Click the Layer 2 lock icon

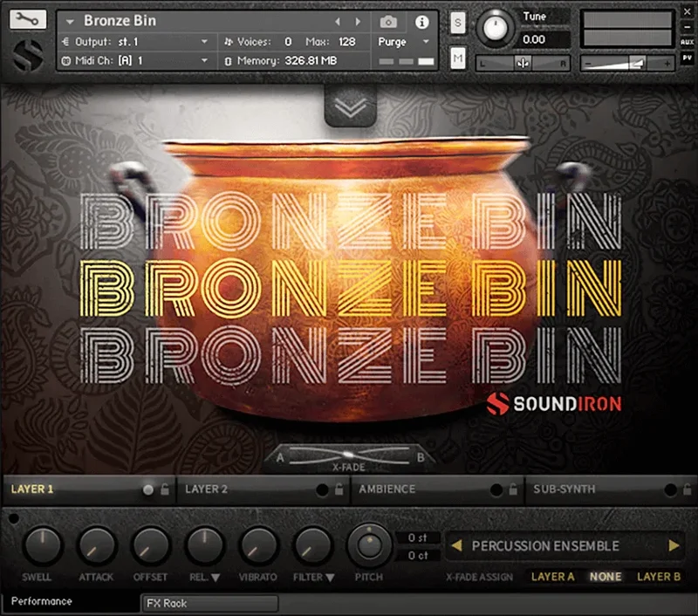coord(339,489)
